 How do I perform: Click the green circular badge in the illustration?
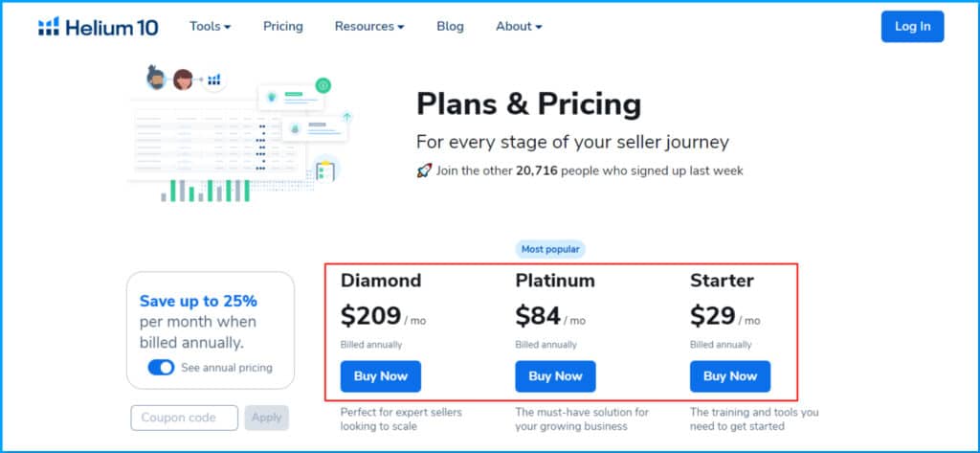323,86
